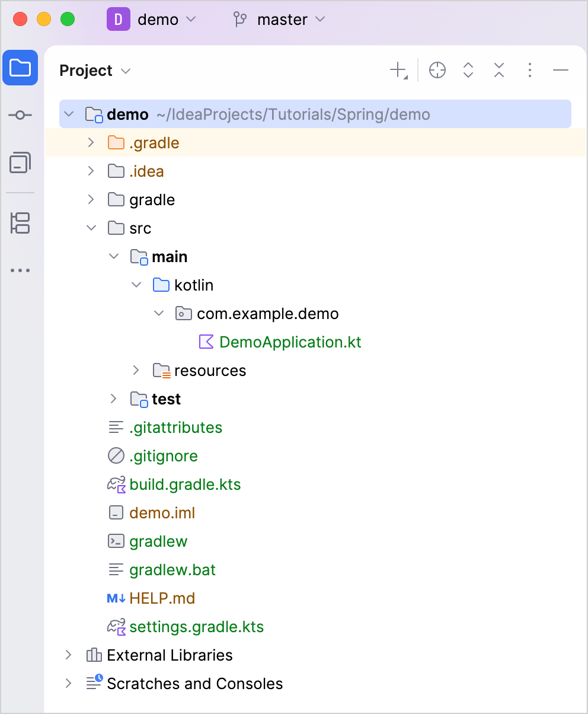The width and height of the screenshot is (588, 714).
Task: Open the Commit tool window icon
Action: [20, 114]
